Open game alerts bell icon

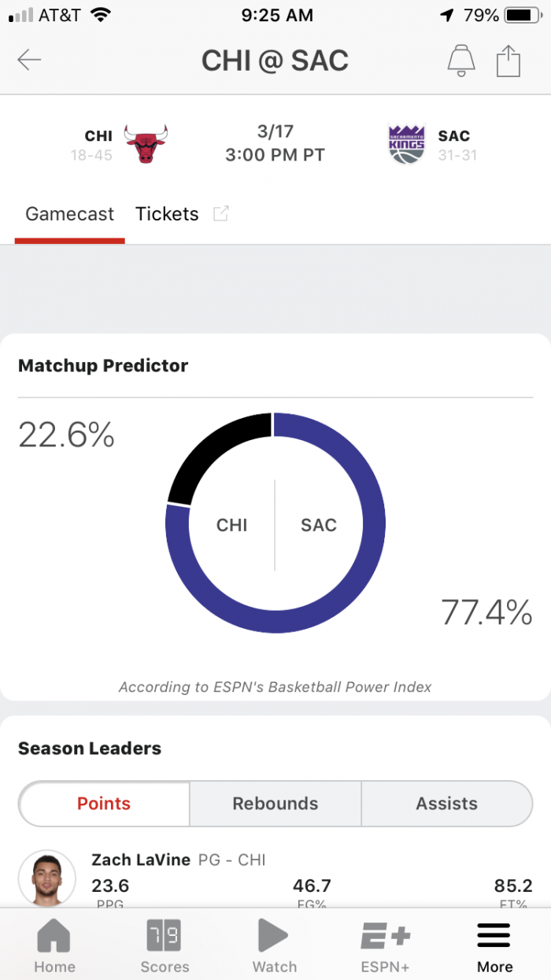point(461,61)
